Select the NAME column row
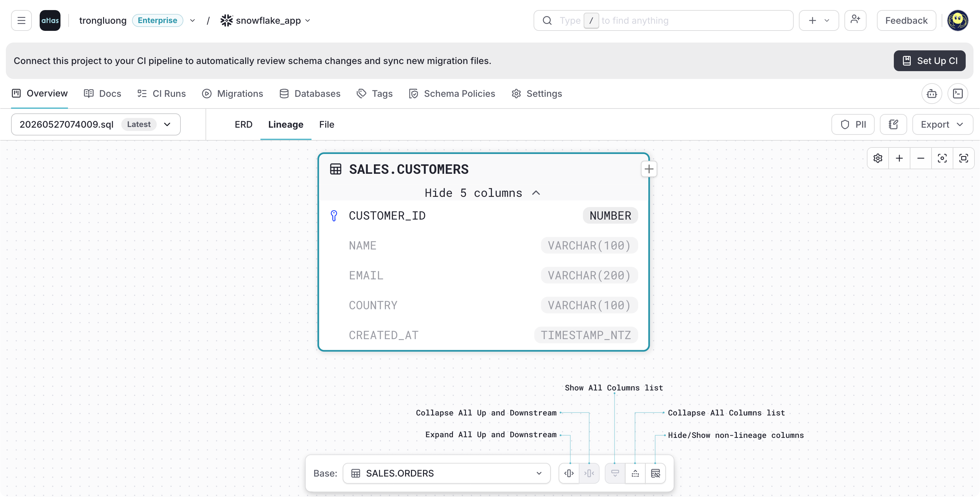This screenshot has width=980, height=497. (483, 246)
